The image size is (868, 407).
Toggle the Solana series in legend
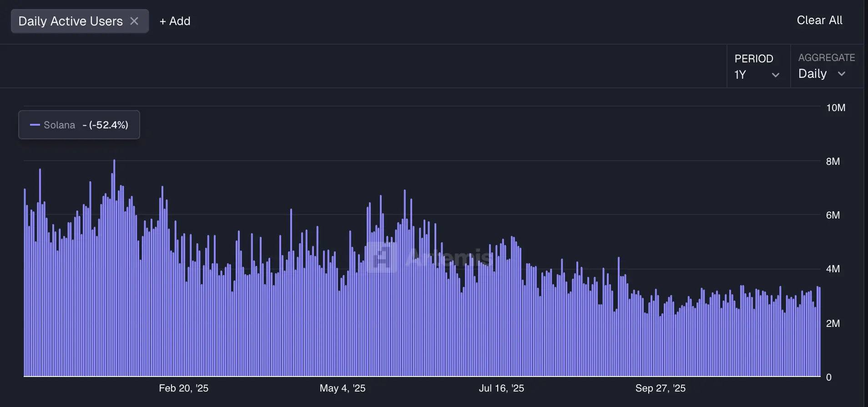point(59,125)
